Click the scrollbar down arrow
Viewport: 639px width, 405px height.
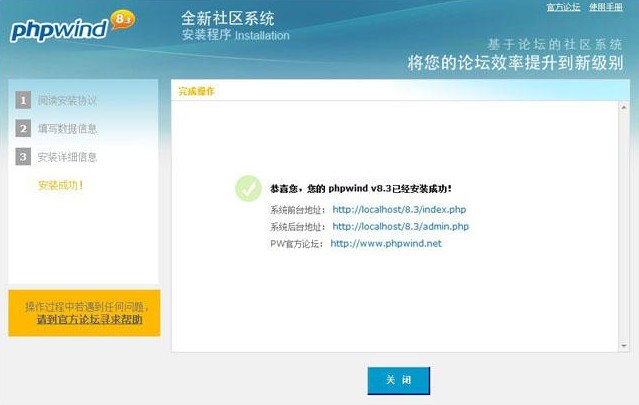pyautogui.click(x=624, y=346)
